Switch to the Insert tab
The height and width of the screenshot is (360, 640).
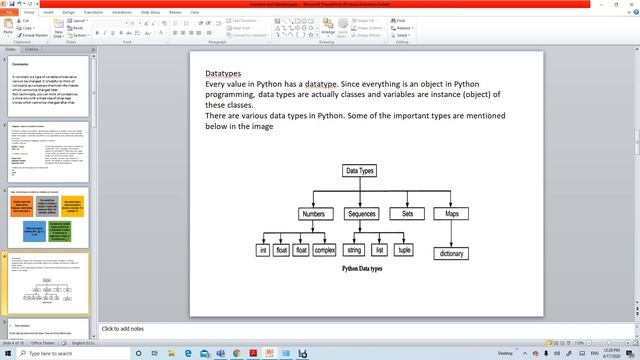(48, 12)
